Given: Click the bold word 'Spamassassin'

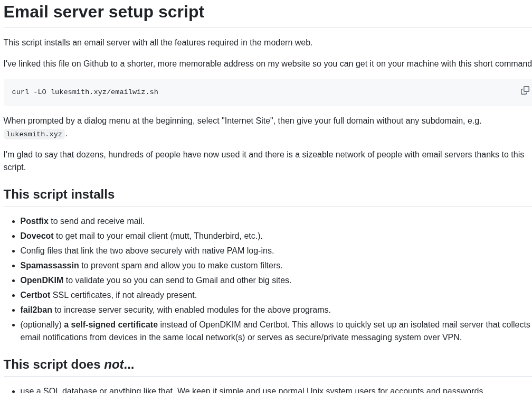Looking at the screenshot, I should pos(50,266).
